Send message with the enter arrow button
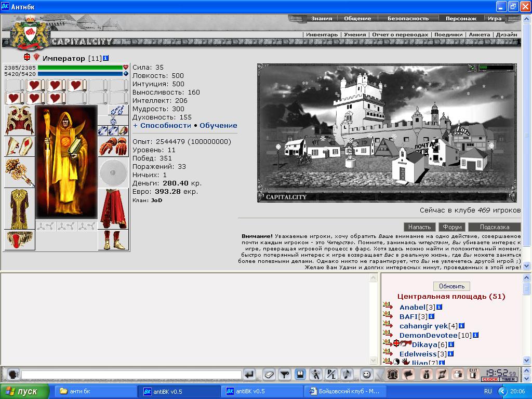The height and width of the screenshot is (399, 532). [249, 375]
